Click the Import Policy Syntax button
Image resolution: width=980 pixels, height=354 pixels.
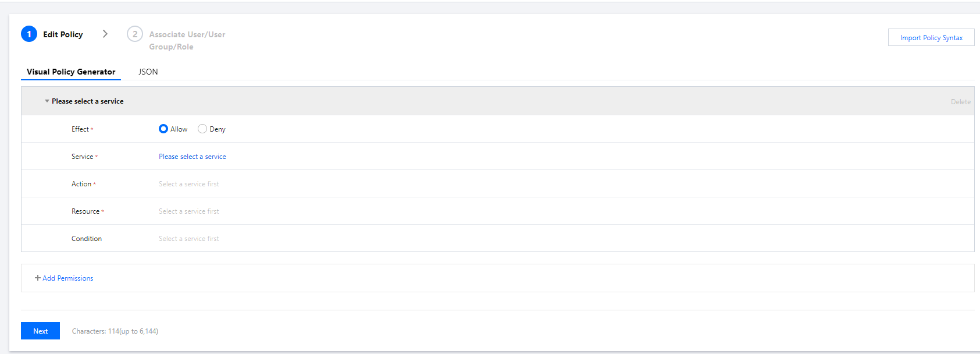pyautogui.click(x=931, y=38)
